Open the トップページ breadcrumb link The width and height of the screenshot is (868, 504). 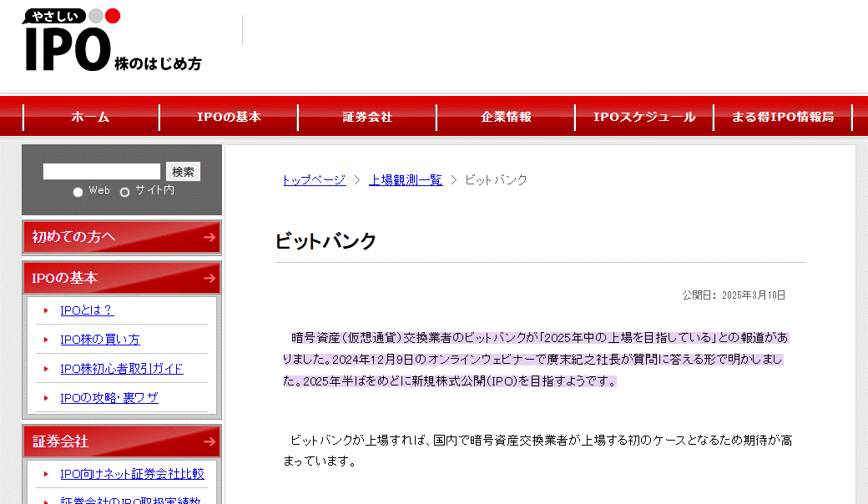point(313,179)
